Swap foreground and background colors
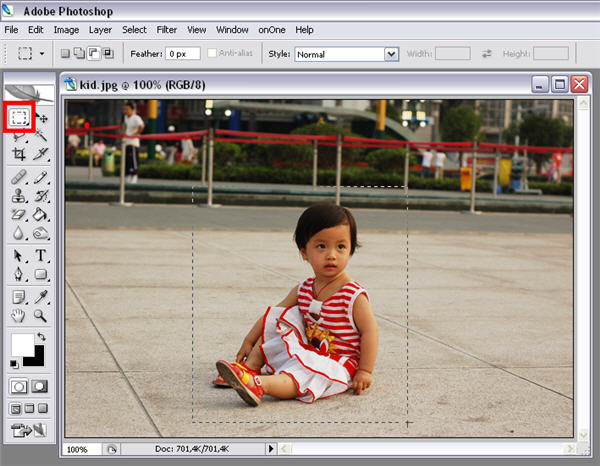 pos(41,337)
